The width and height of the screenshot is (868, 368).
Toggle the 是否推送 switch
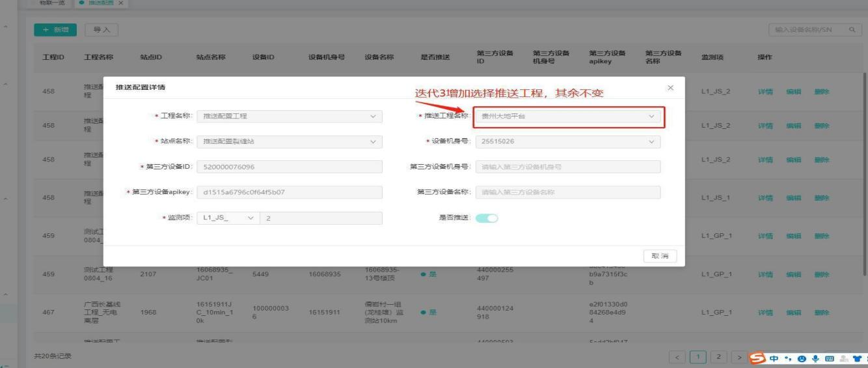click(486, 218)
